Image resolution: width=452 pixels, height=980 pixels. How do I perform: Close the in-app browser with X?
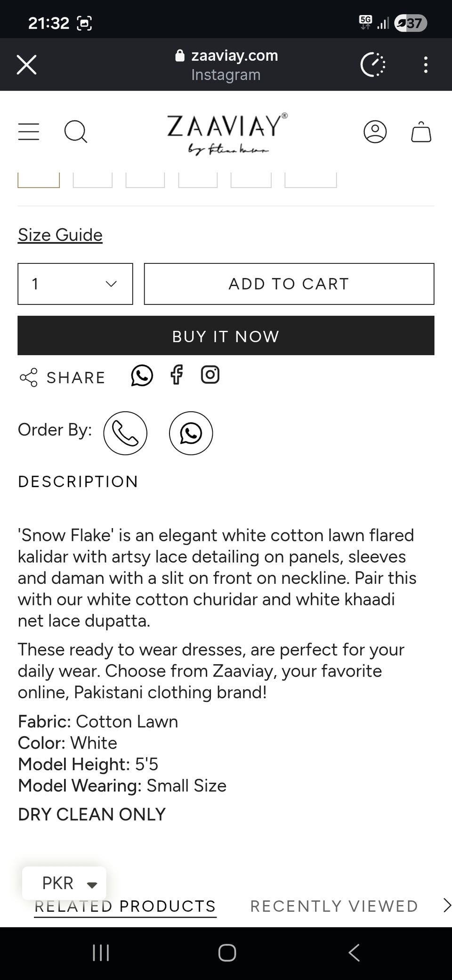[26, 65]
